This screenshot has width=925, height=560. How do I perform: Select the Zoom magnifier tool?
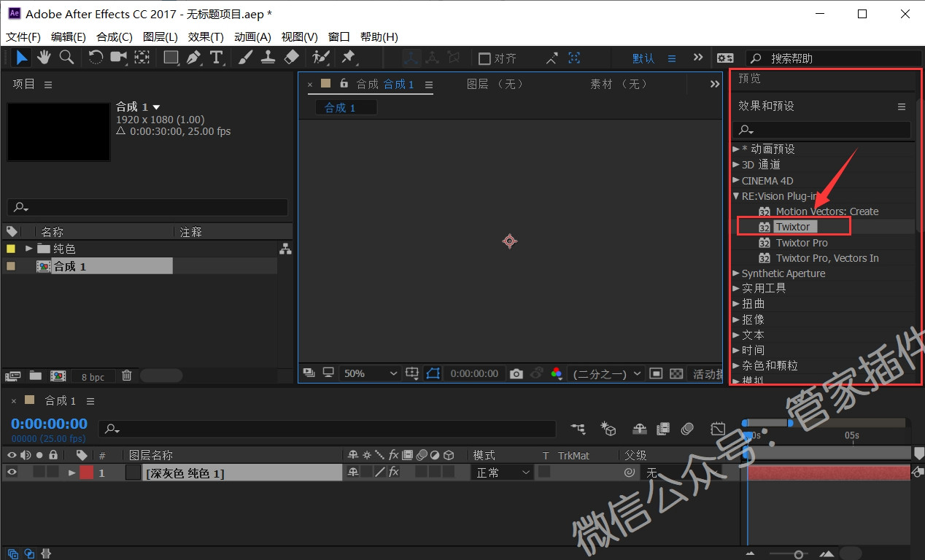pos(66,58)
